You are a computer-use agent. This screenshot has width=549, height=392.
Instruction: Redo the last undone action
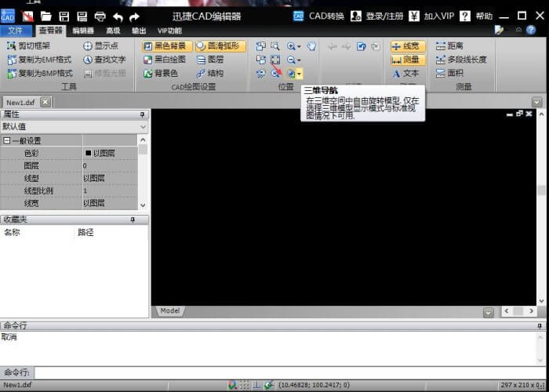[134, 16]
